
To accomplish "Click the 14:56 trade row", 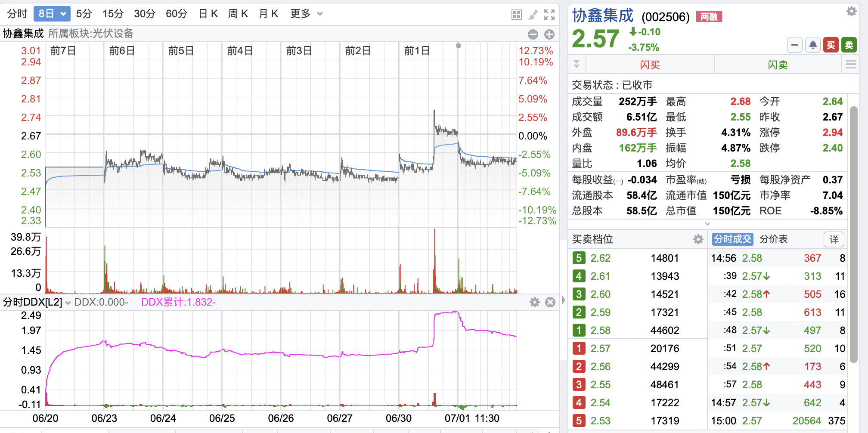I will point(778,258).
